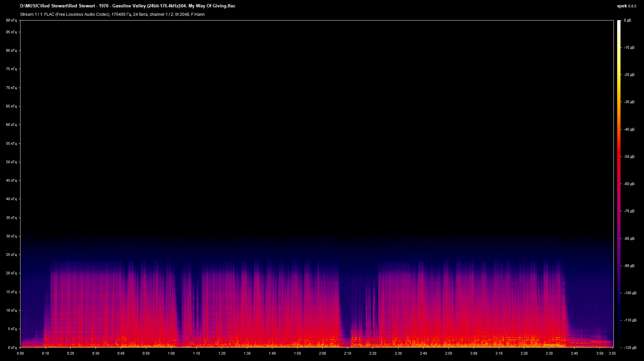Viewport: 644px width, 361px height.
Task: Click the 3:30 time axis marker
Action: coord(549,353)
